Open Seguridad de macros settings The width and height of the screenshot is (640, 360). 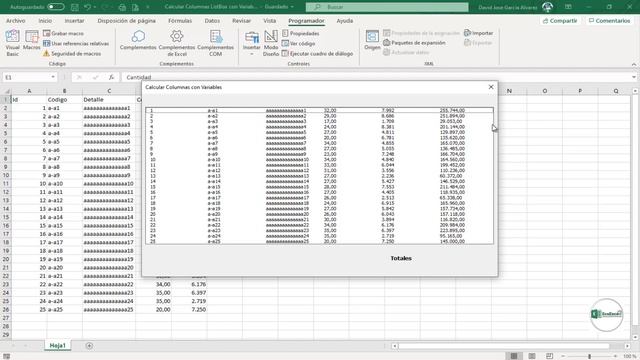point(72,53)
